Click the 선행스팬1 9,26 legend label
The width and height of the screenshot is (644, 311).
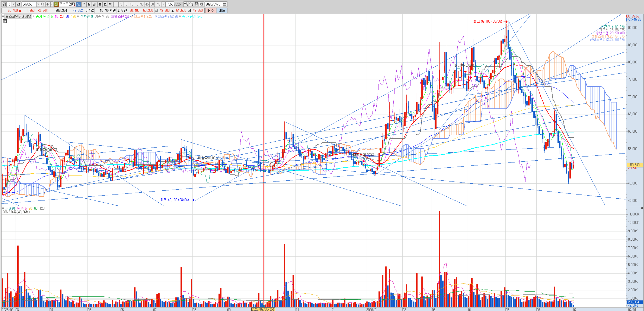142,16
